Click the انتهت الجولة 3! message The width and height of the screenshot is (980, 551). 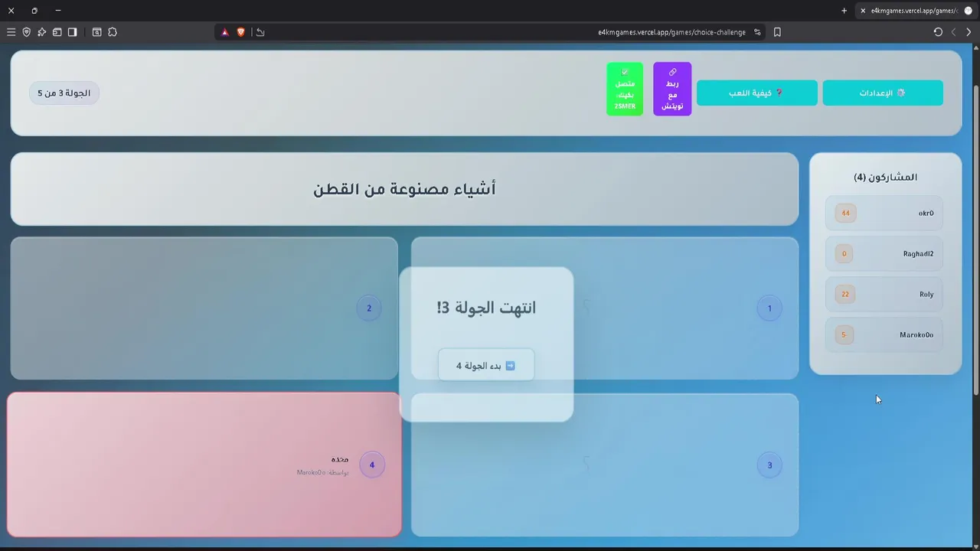click(x=486, y=308)
